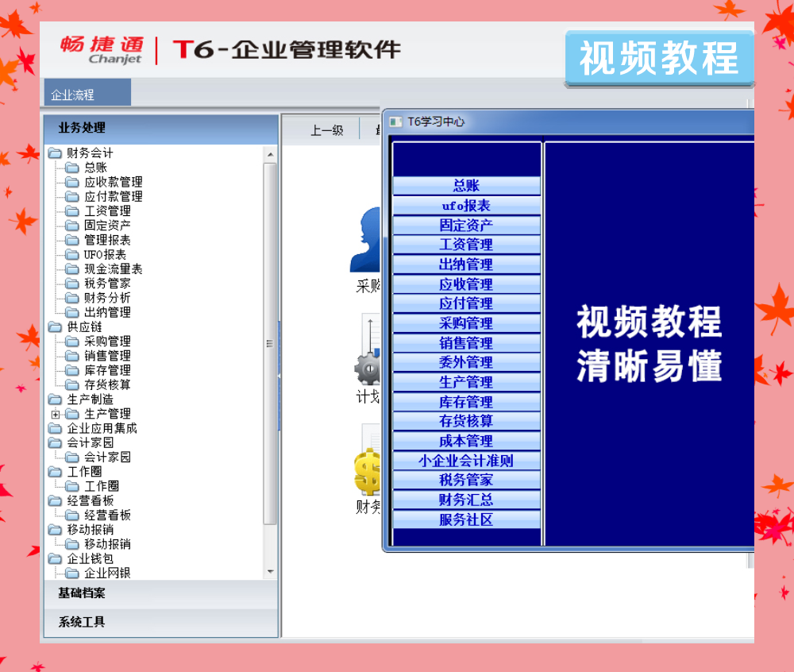Open the 销售管理 tutorial in learning center
Image resolution: width=794 pixels, height=672 pixels.
466,343
